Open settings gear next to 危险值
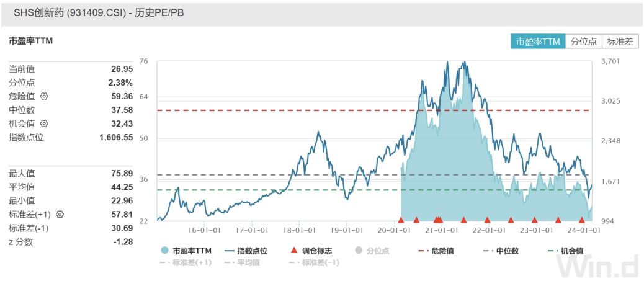The image size is (644, 281). (44, 97)
